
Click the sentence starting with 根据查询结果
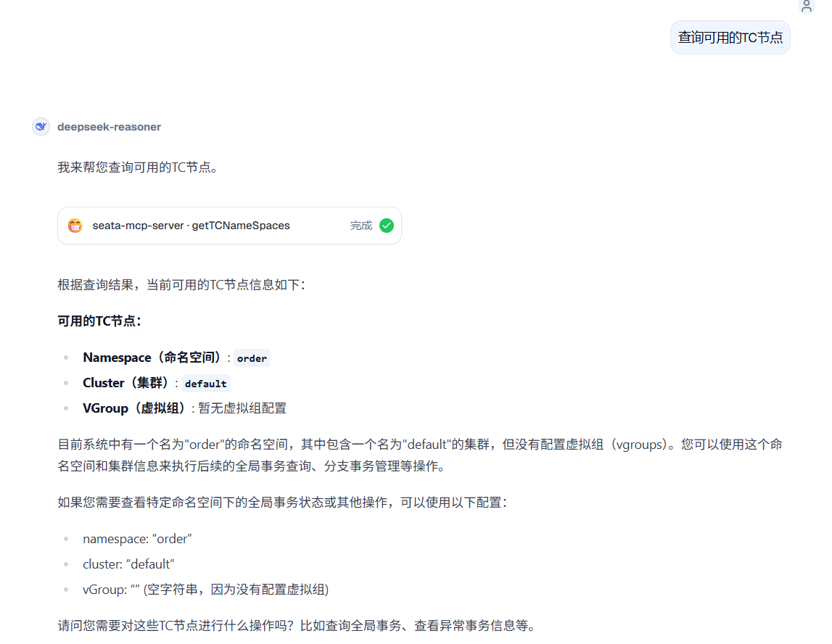click(181, 285)
